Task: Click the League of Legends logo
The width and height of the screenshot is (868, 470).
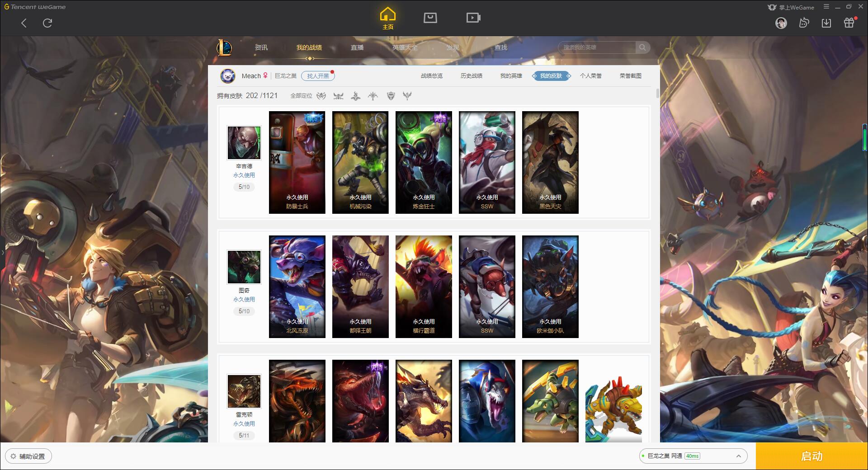Action: coord(224,47)
